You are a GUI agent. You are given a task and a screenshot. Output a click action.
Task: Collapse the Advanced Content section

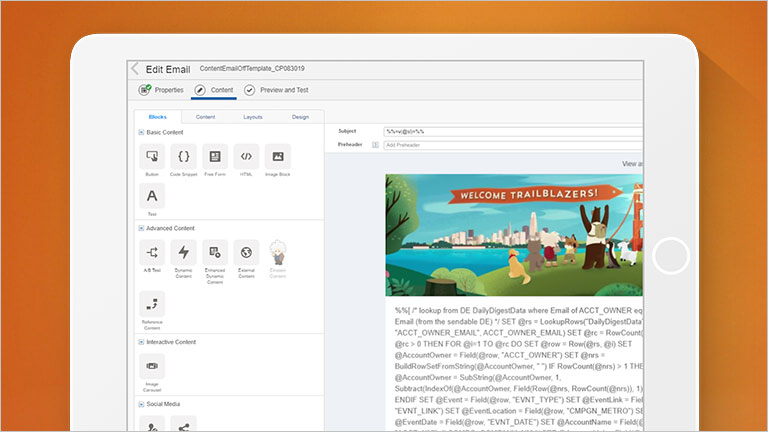pos(141,228)
